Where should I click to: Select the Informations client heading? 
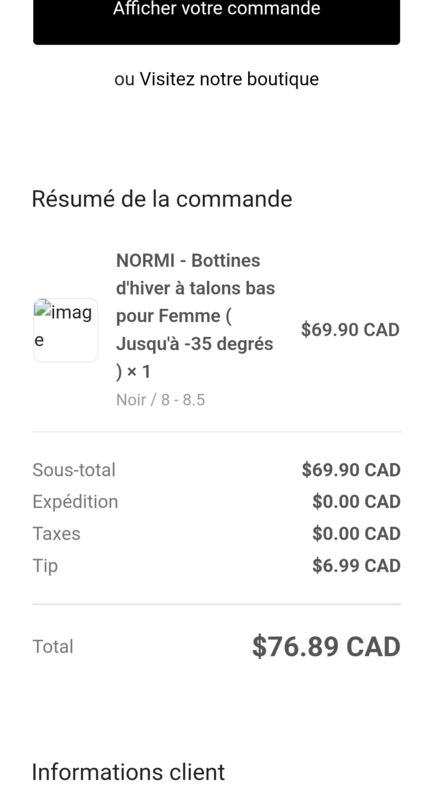[x=128, y=772]
